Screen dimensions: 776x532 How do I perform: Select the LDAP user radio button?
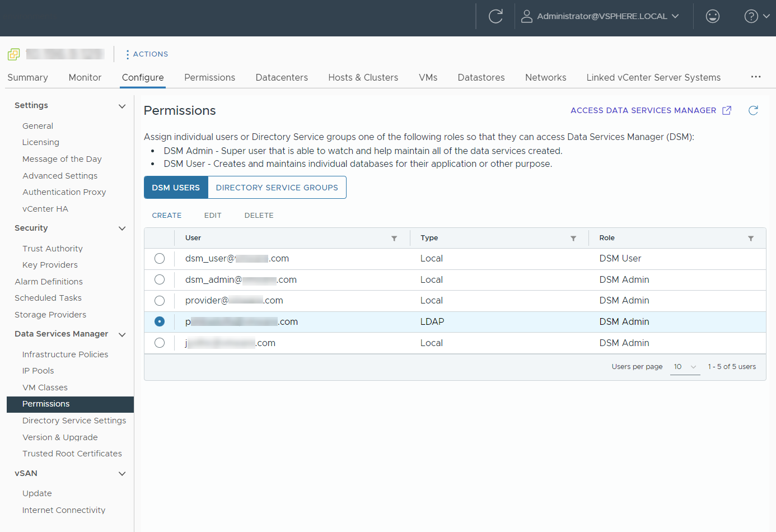[x=160, y=321]
